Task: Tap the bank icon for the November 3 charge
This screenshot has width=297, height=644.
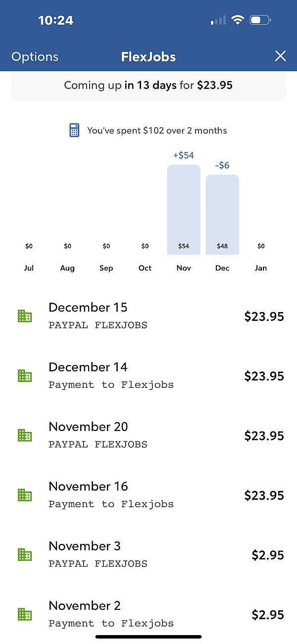Action: tap(25, 554)
